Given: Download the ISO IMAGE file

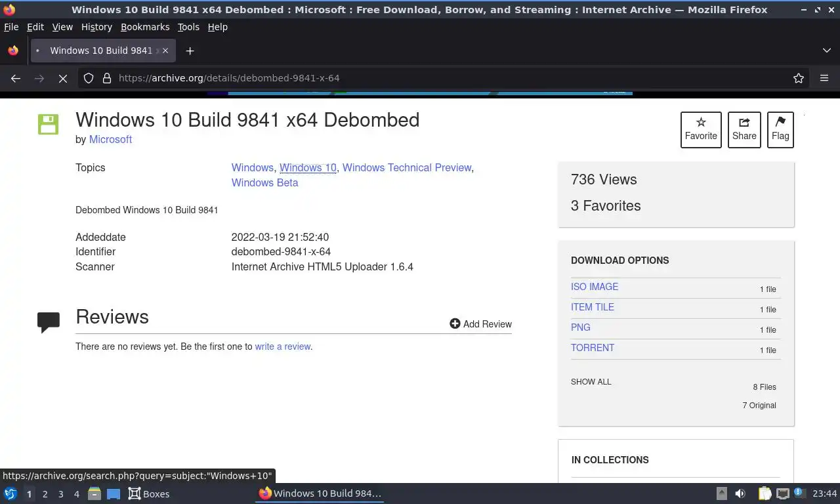Looking at the screenshot, I should pyautogui.click(x=595, y=287).
